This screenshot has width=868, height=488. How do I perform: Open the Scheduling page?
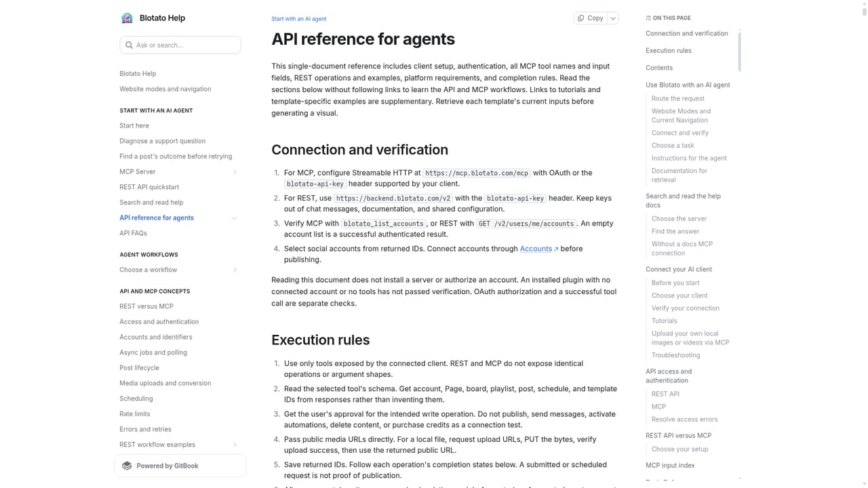[136, 399]
